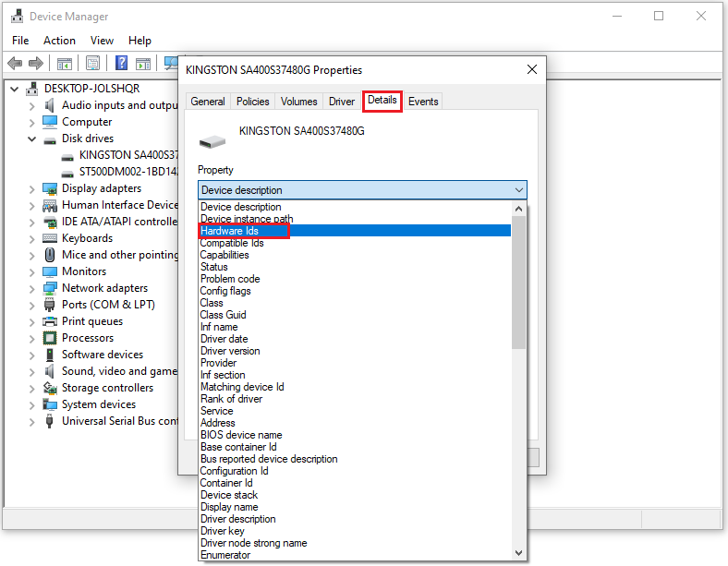This screenshot has width=728, height=566.
Task: Expand the Audio inputs and outputs node
Action: coord(31,106)
